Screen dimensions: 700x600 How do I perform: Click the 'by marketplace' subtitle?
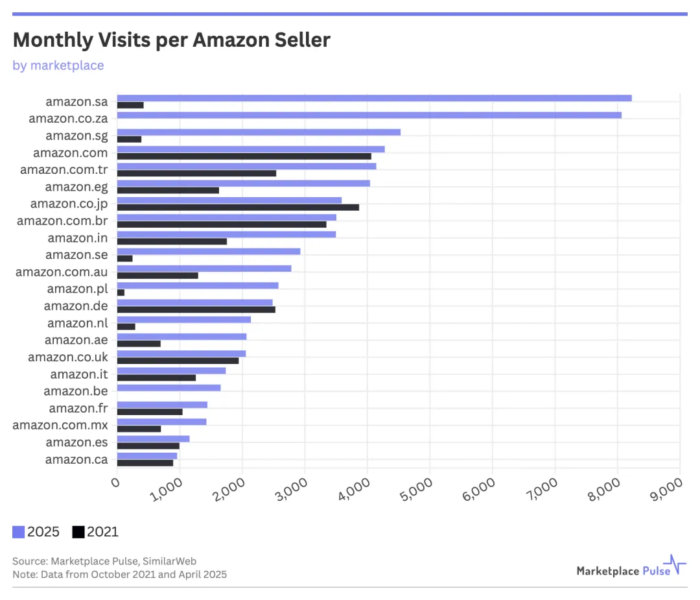[58, 66]
